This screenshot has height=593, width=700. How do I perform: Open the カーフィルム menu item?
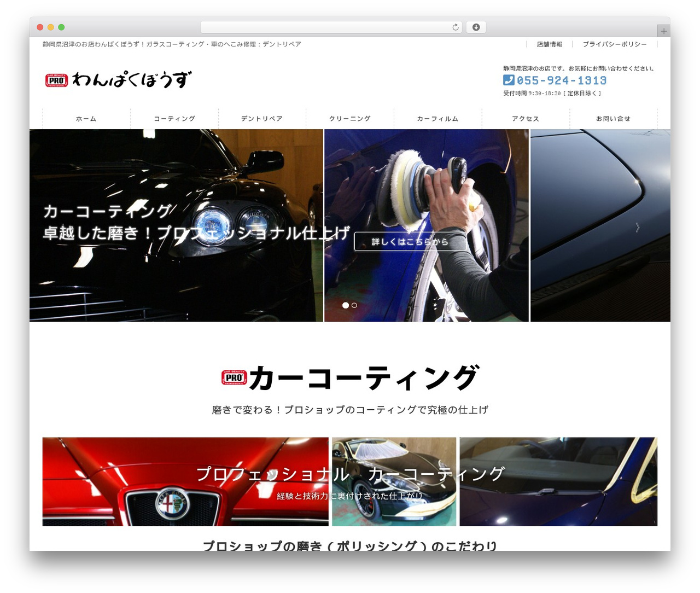point(437,119)
